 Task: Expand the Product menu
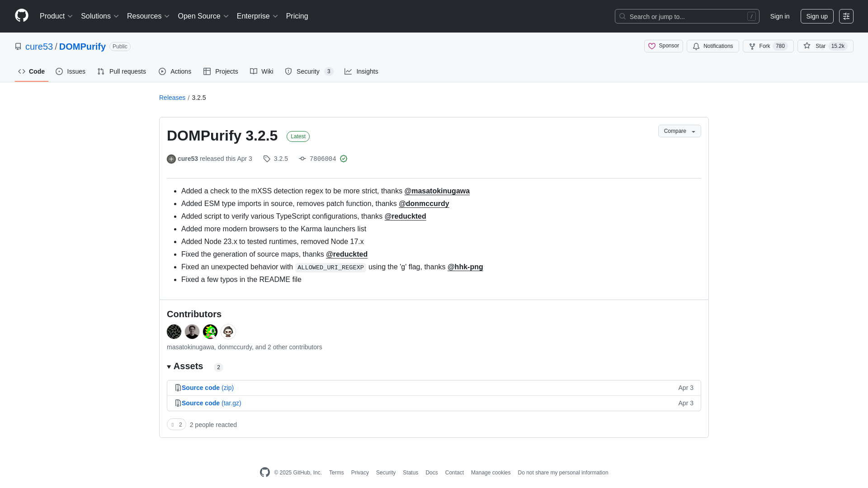point(56,16)
